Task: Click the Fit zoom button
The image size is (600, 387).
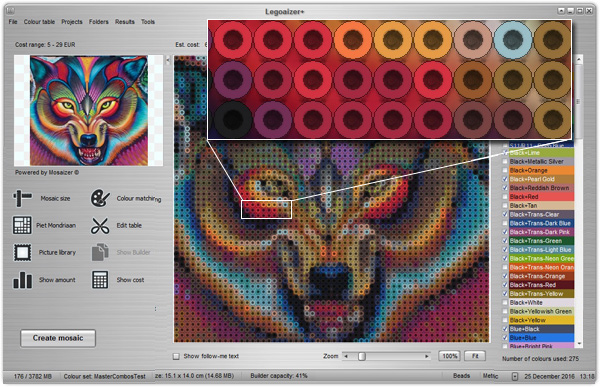Action: [x=475, y=356]
